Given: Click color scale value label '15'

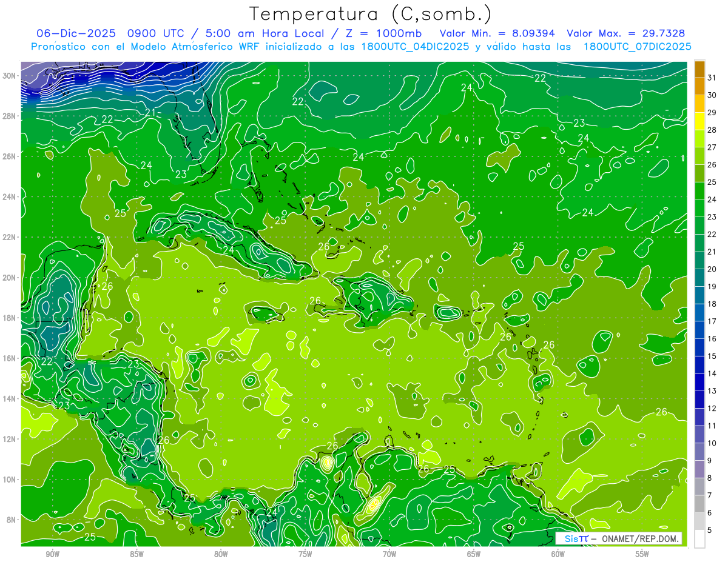Looking at the screenshot, I should click(712, 356).
